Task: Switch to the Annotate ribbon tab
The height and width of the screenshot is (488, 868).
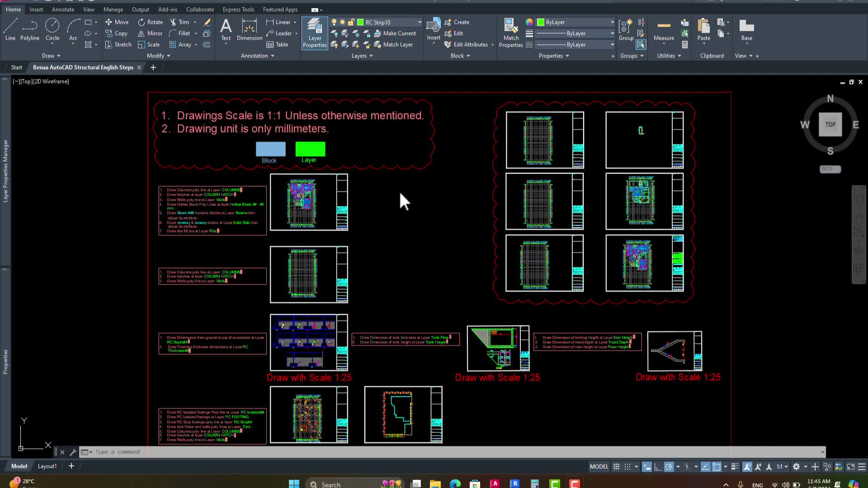Action: [x=63, y=9]
